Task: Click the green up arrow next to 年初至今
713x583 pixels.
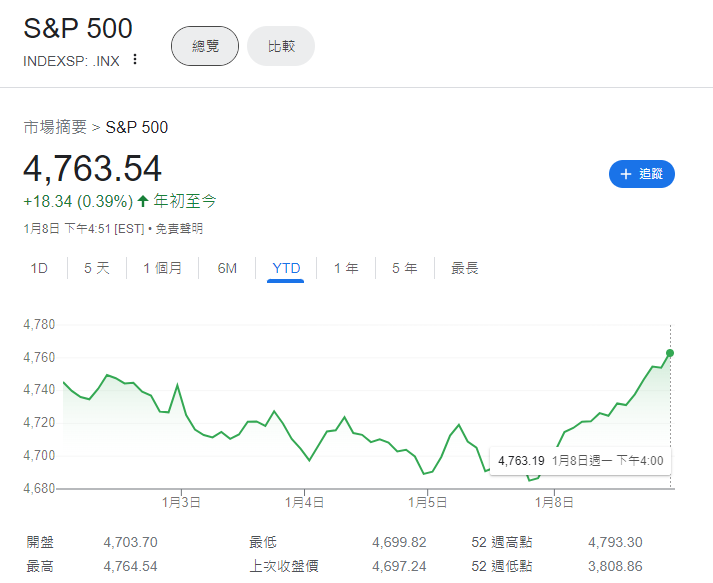Action: coord(143,201)
